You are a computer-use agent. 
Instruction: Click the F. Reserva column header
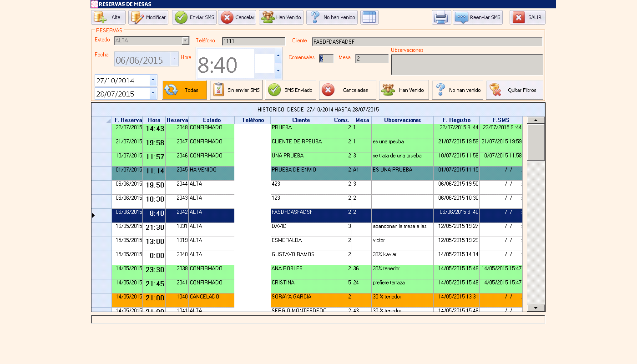(x=128, y=120)
